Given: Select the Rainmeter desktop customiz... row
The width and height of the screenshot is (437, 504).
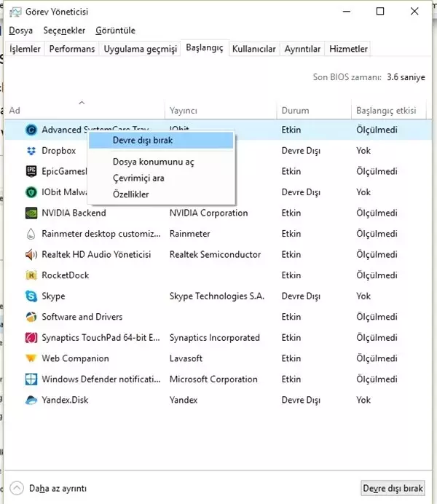Looking at the screenshot, I should [x=101, y=234].
